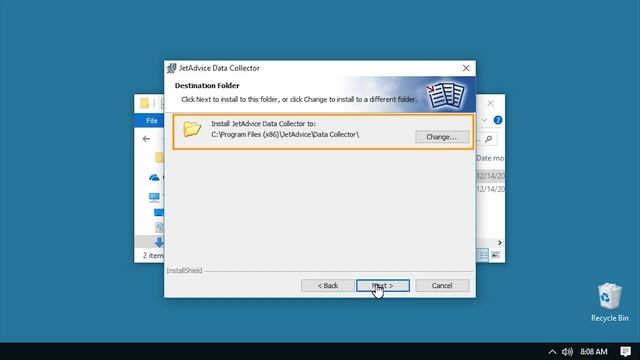640x360 pixels.
Task: Click the Destination Folder heading
Action: [207, 86]
